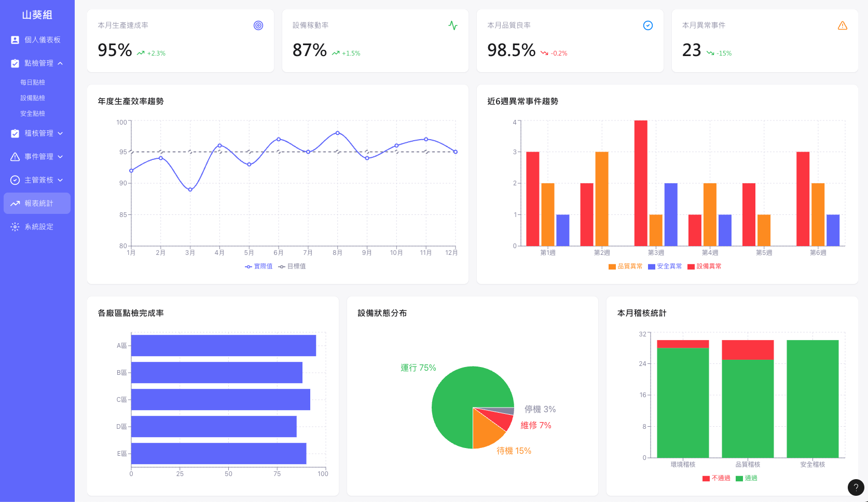Click the 87% equipment utilization value
868x502 pixels.
310,50
